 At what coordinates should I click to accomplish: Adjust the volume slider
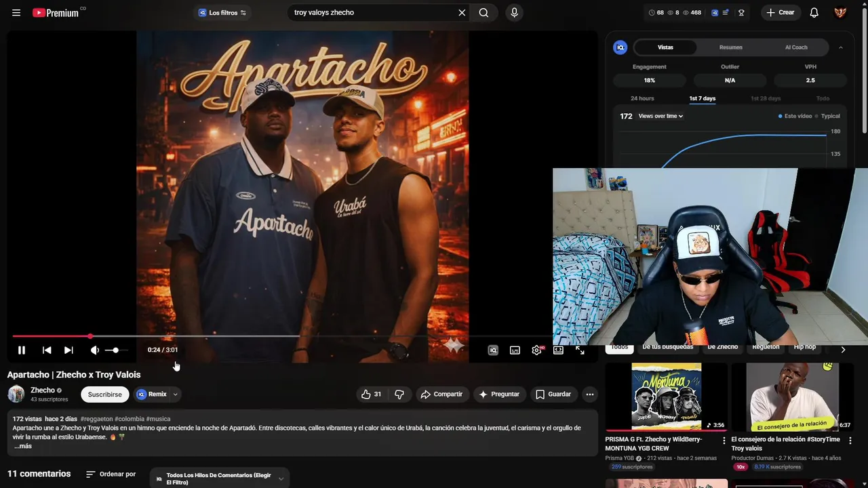coord(116,350)
